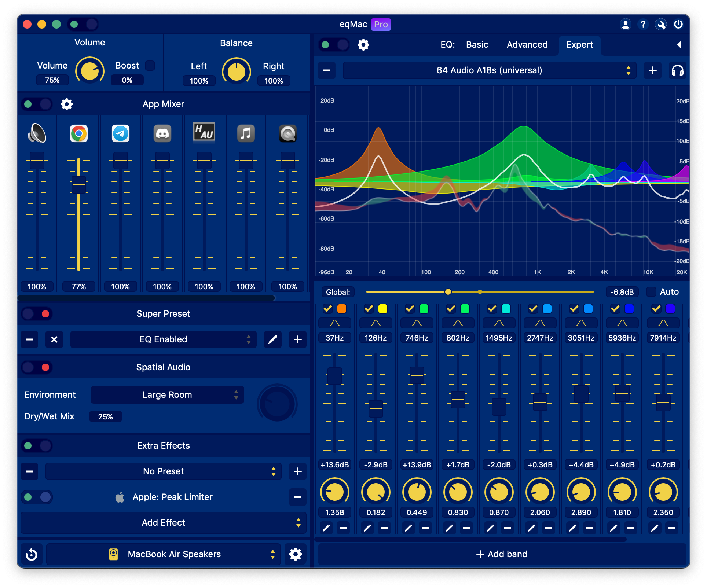Select the Telegram app in the mixer
707x588 pixels.
pos(121,133)
